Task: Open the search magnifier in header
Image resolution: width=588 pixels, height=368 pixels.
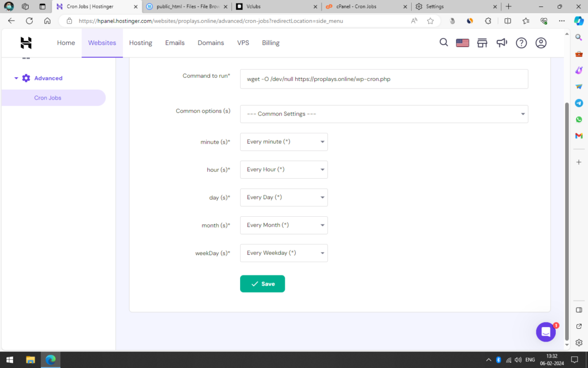Action: point(443,43)
